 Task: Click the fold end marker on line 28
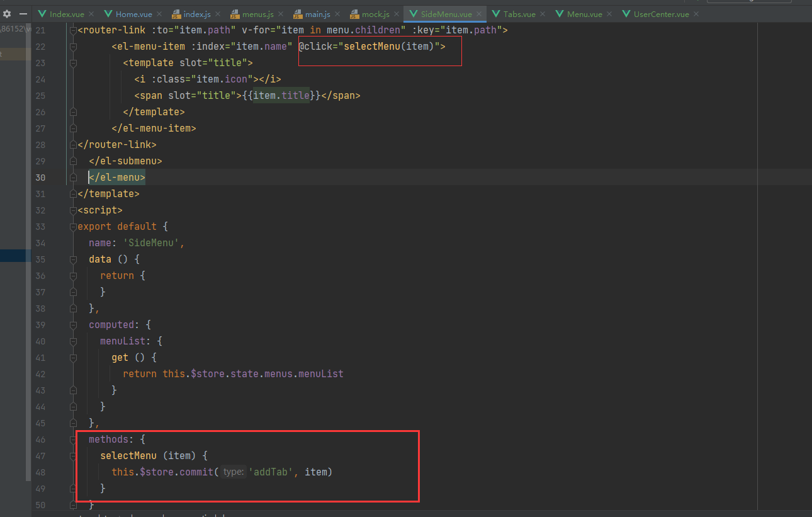tap(73, 144)
